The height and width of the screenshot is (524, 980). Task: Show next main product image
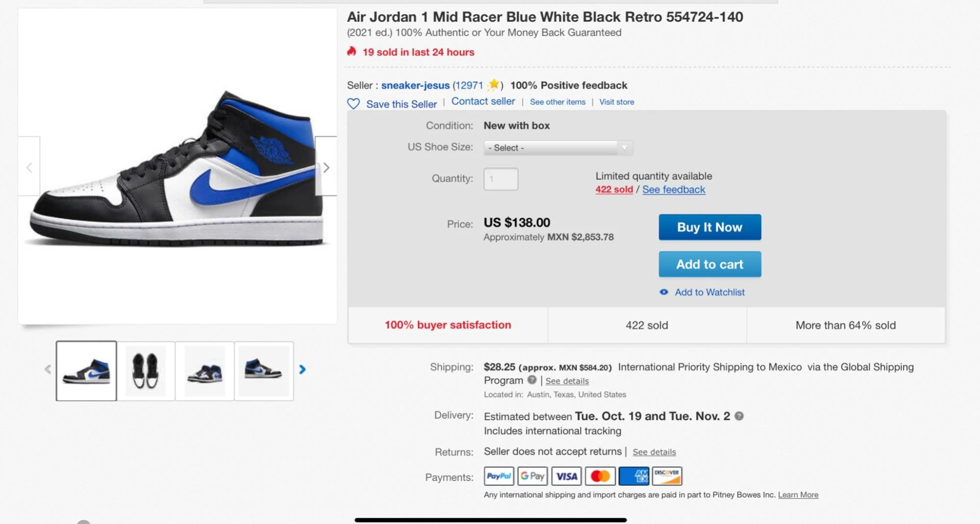tap(326, 168)
